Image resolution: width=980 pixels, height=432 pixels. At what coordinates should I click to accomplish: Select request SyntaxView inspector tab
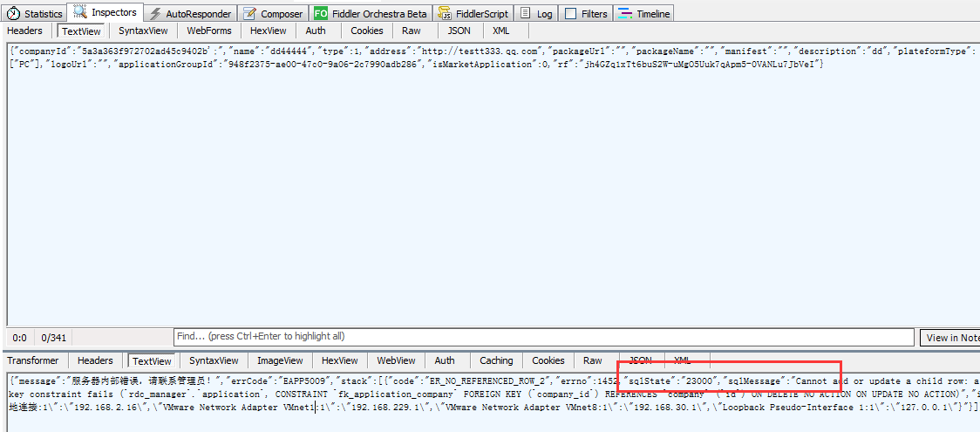click(x=143, y=31)
